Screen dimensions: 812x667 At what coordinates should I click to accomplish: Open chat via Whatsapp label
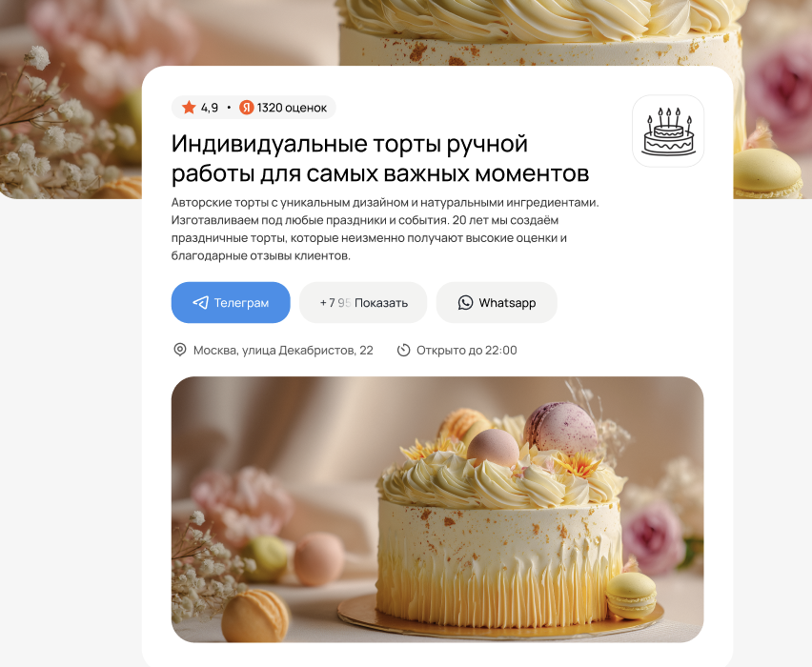[507, 303]
